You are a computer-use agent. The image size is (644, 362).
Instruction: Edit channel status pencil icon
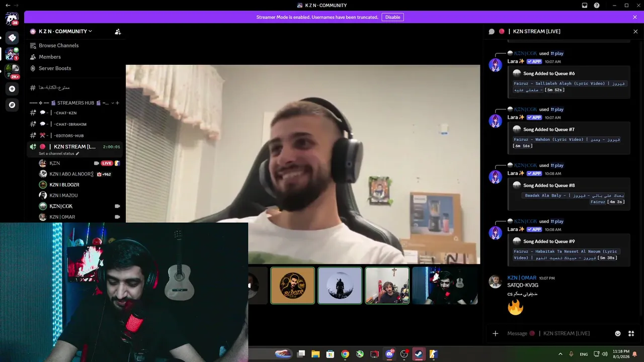point(77,153)
